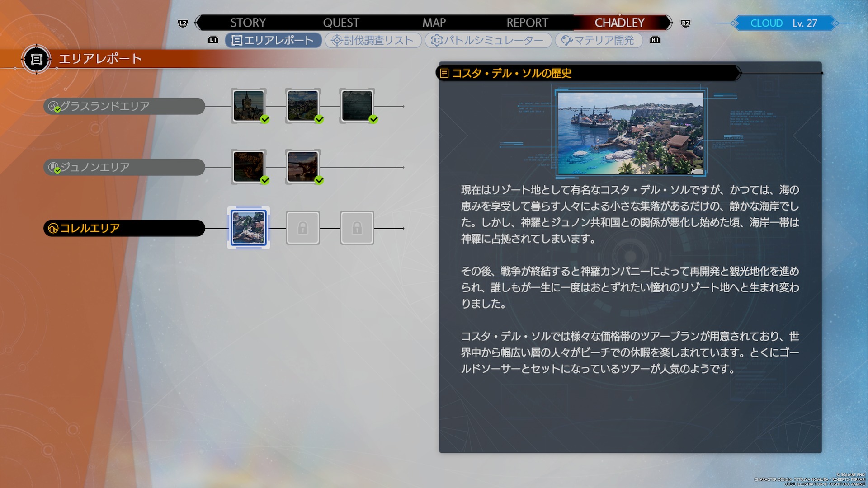
Task: Select highlighted コレルエリア category row
Action: point(124,229)
